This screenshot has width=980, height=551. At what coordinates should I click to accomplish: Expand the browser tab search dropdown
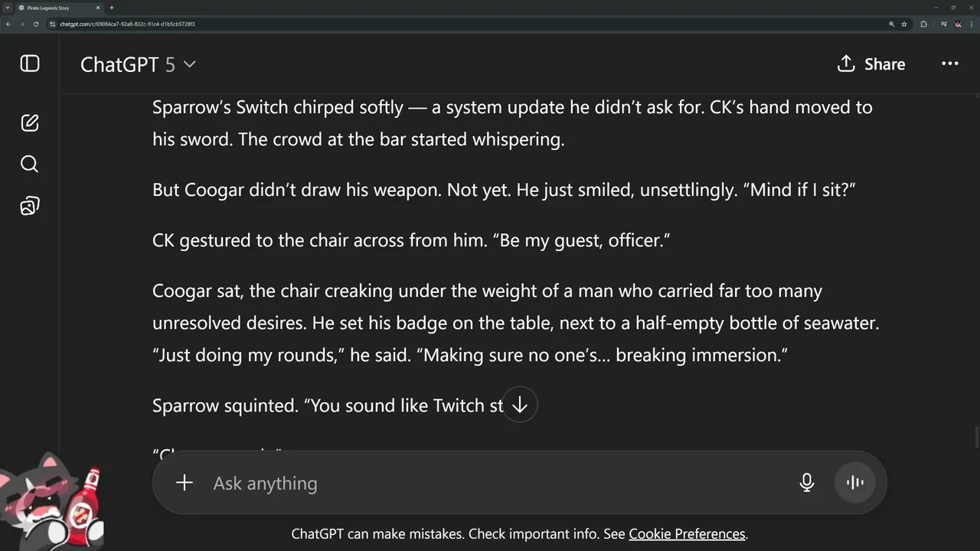(x=7, y=8)
